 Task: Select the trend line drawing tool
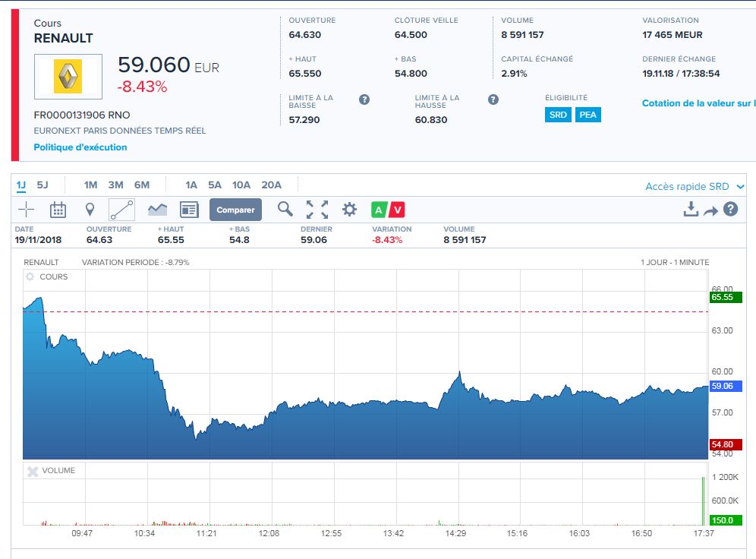click(x=121, y=210)
